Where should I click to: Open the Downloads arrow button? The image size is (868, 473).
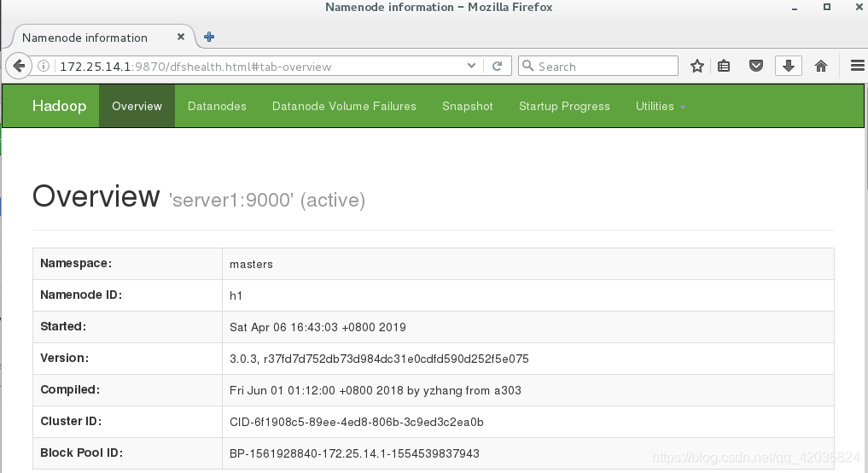pyautogui.click(x=789, y=66)
